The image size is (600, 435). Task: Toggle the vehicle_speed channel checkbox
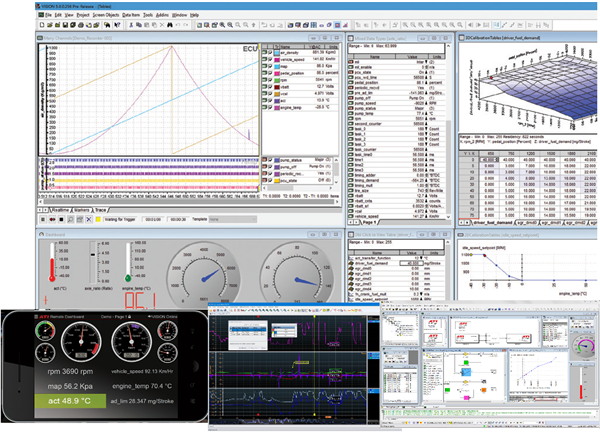(270, 60)
